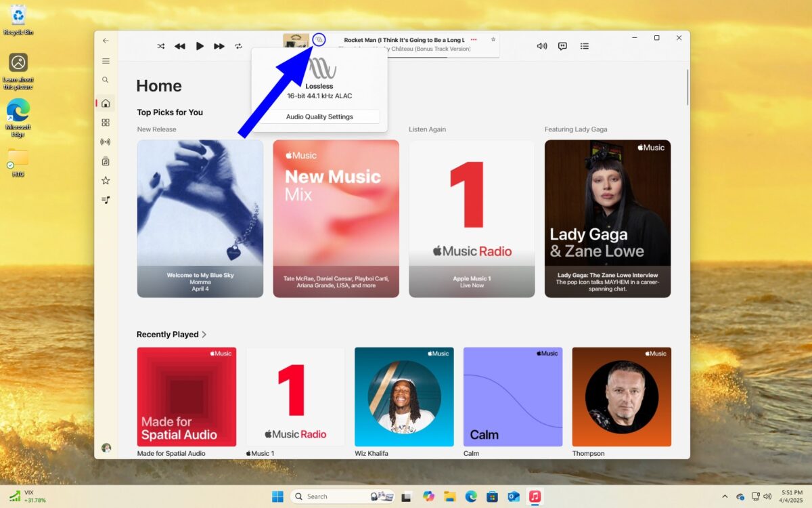Click the Thompson caption link
The height and width of the screenshot is (508, 812).
pos(589,453)
